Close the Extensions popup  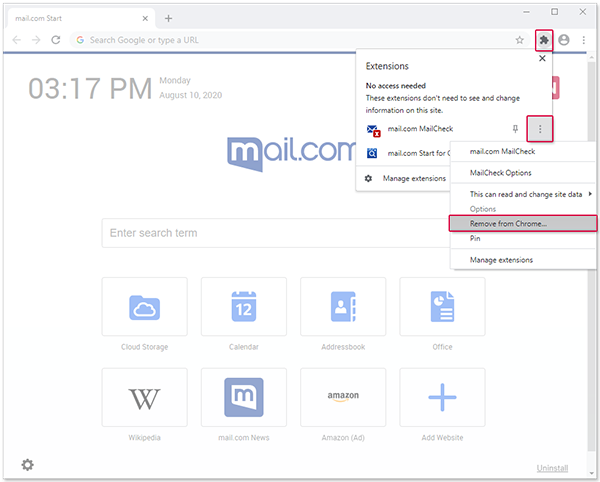[542, 59]
